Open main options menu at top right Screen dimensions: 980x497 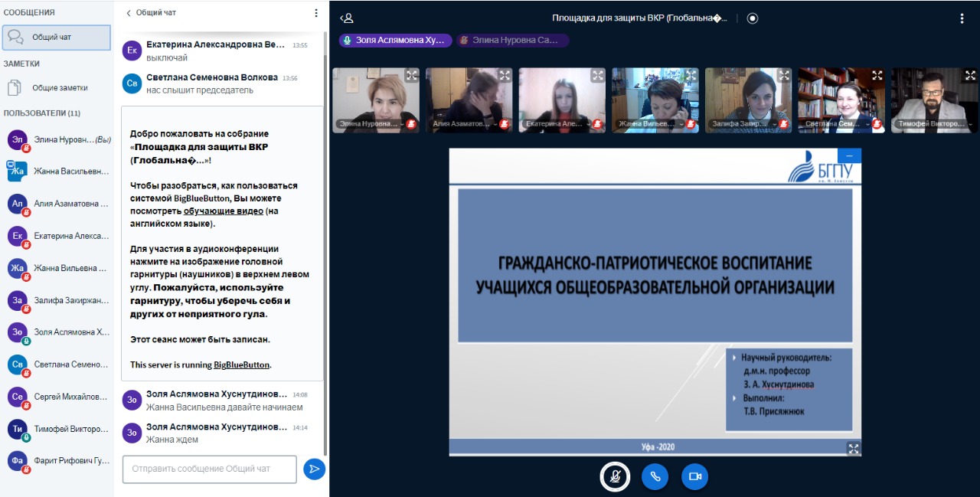(x=962, y=18)
